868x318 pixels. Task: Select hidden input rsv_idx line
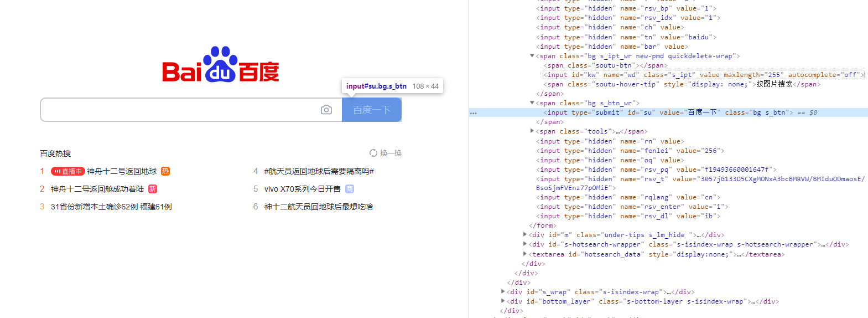click(628, 18)
